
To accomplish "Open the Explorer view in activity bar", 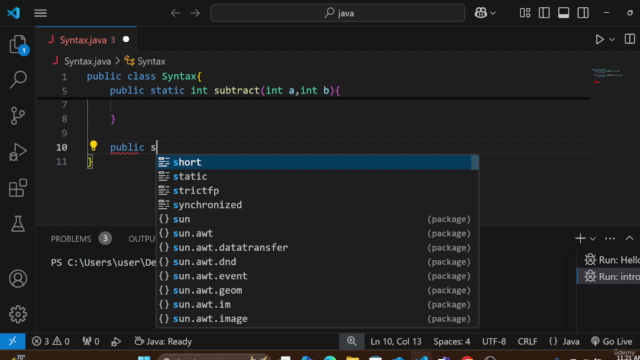I will click(x=18, y=44).
